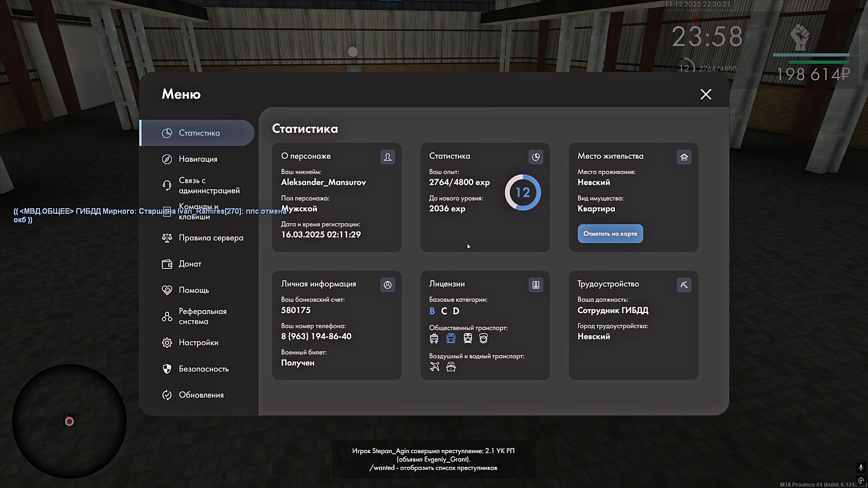Click the user icon in Личная информация card
This screenshot has height=488, width=868.
tap(387, 285)
